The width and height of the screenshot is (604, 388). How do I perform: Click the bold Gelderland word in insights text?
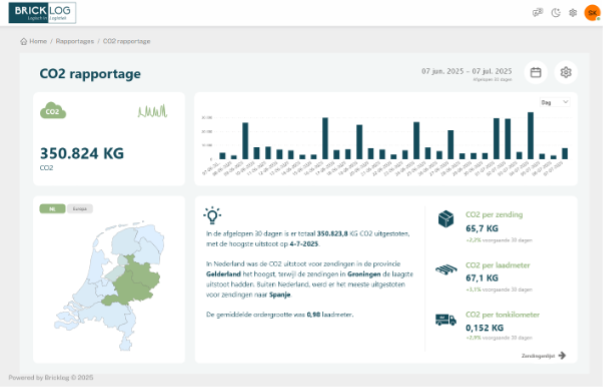pos(223,274)
